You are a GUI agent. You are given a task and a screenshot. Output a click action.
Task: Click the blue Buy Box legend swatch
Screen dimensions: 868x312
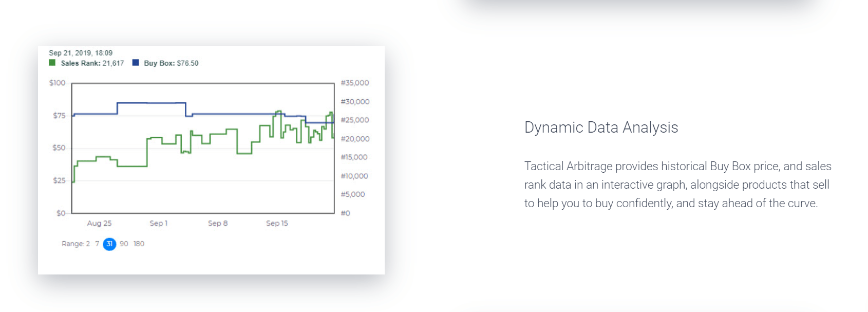136,63
